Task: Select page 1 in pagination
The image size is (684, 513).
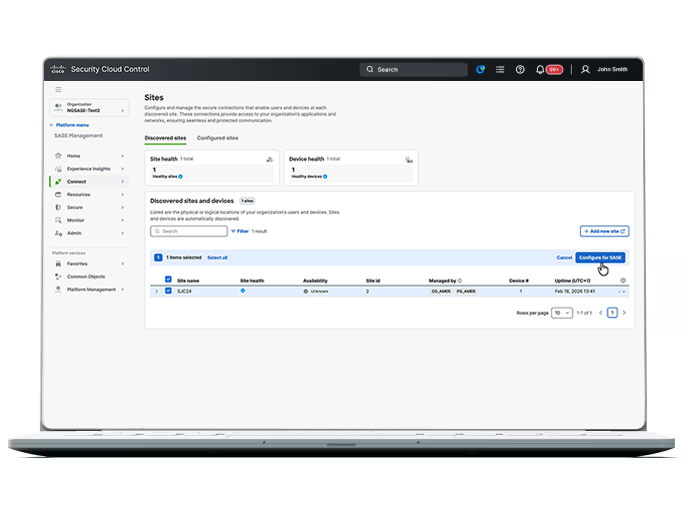Action: click(612, 313)
